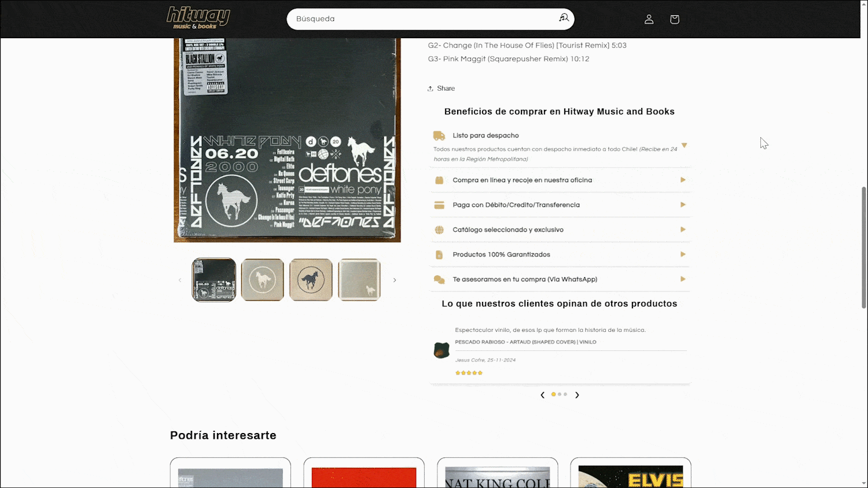Click the search magnifier icon
This screenshot has width=868, height=488.
click(564, 19)
